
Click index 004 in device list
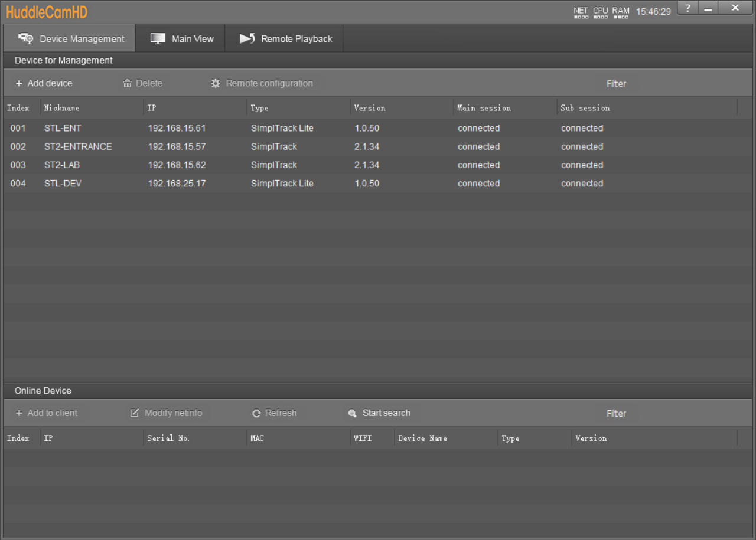click(x=18, y=184)
